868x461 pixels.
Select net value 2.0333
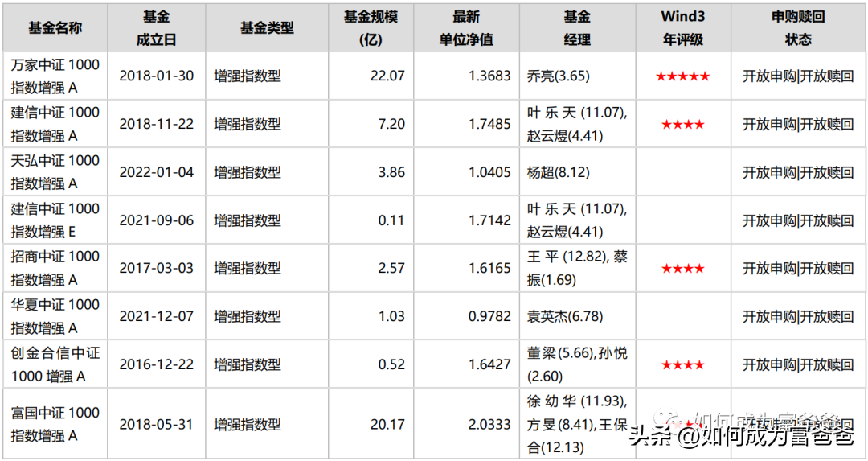point(490,425)
